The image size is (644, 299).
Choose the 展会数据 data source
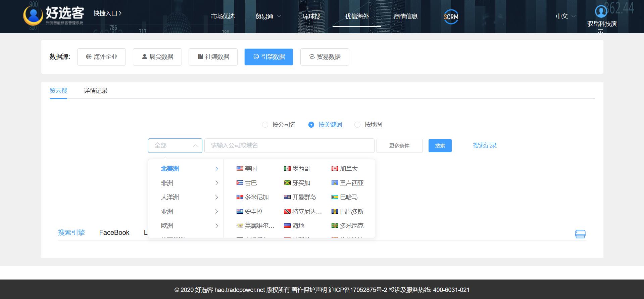tap(157, 57)
